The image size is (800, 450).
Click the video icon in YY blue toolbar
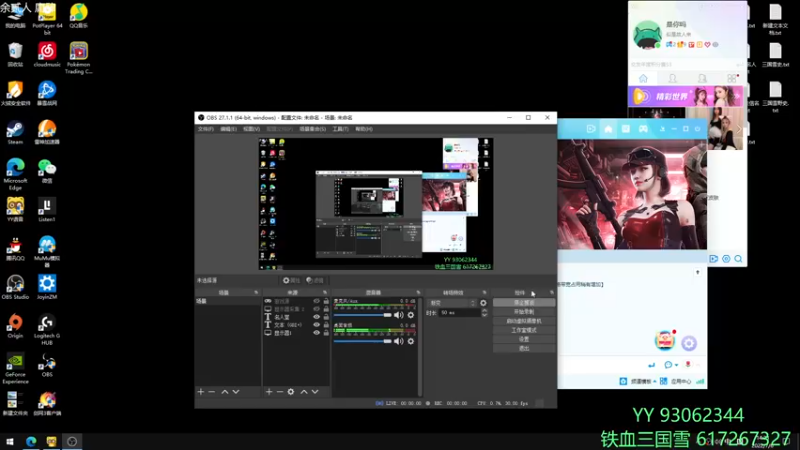click(591, 129)
